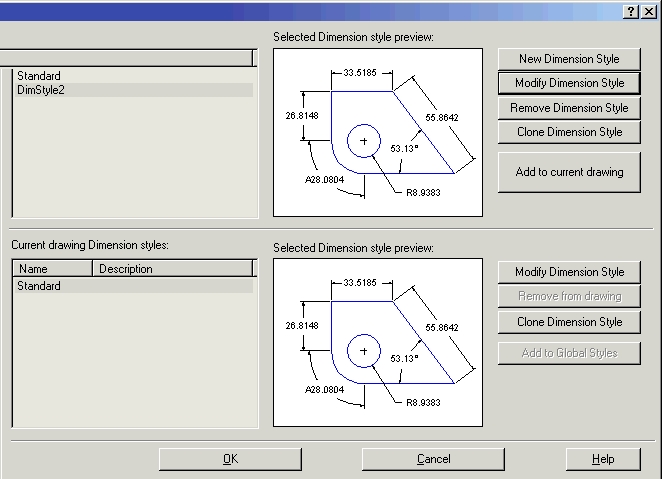The height and width of the screenshot is (479, 664).
Task: Click lower Modify Dimension Style button
Action: (569, 272)
